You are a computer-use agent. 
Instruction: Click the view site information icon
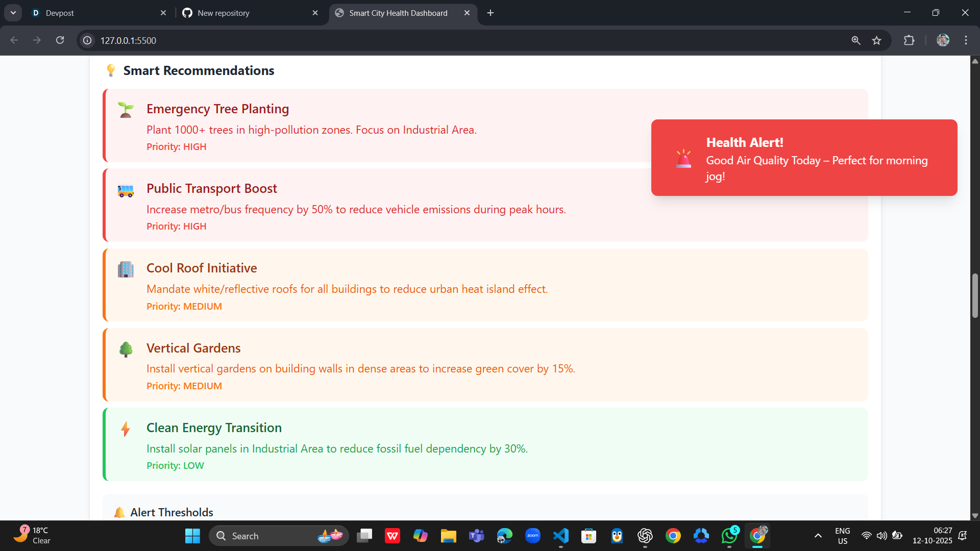tap(88, 40)
